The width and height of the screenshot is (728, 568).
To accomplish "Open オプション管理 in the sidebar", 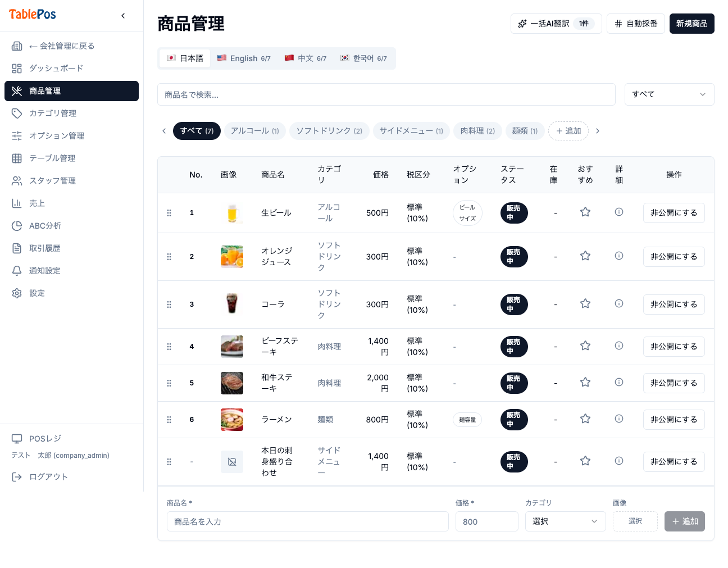I will point(71,136).
